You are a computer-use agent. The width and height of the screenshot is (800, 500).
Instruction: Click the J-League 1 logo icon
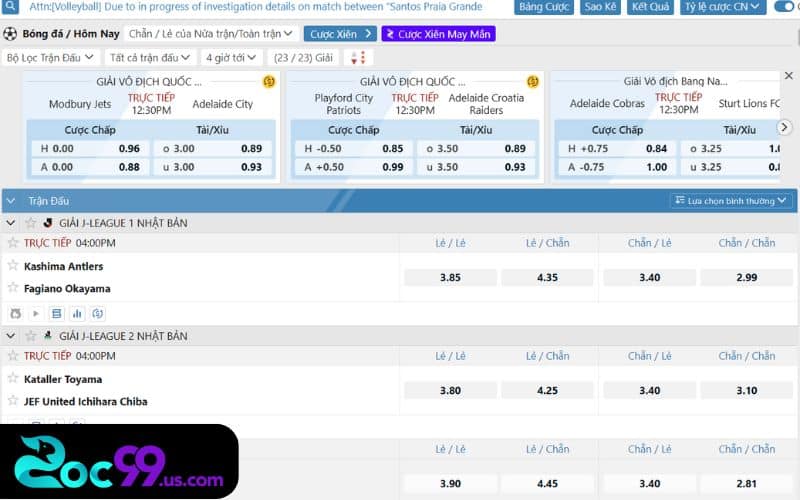(48, 223)
